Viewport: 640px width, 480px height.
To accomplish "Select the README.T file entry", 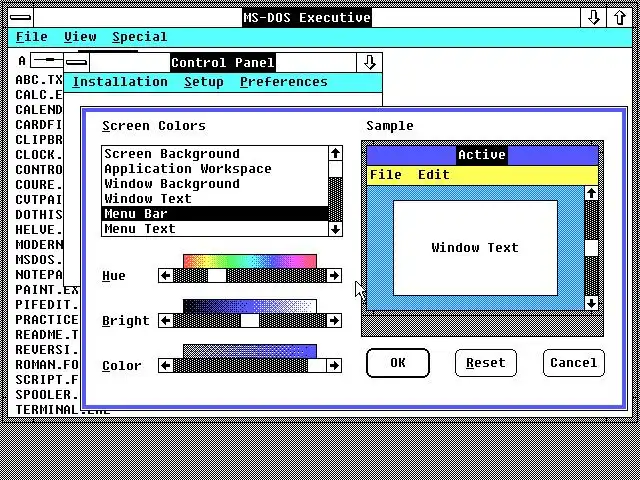I will (47, 335).
